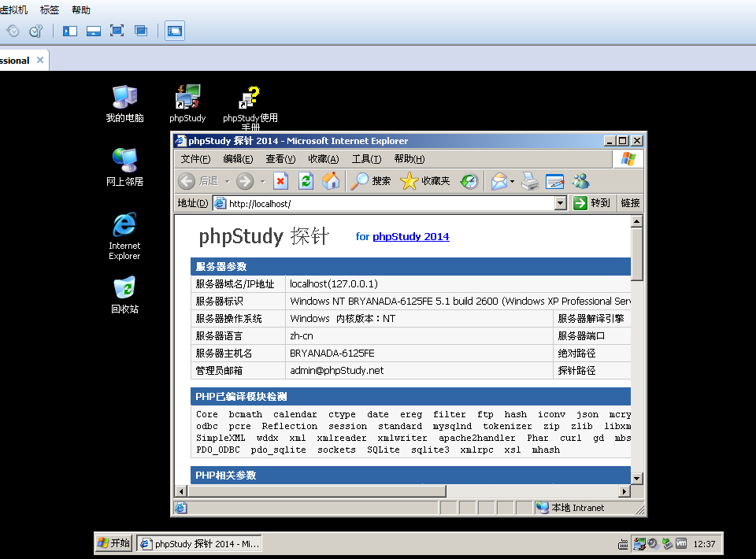Click the IE Mail envelope icon

(x=499, y=181)
